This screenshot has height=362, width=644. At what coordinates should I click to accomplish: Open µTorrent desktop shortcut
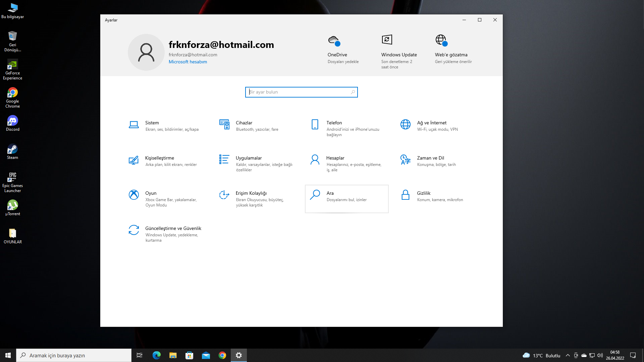pyautogui.click(x=13, y=208)
